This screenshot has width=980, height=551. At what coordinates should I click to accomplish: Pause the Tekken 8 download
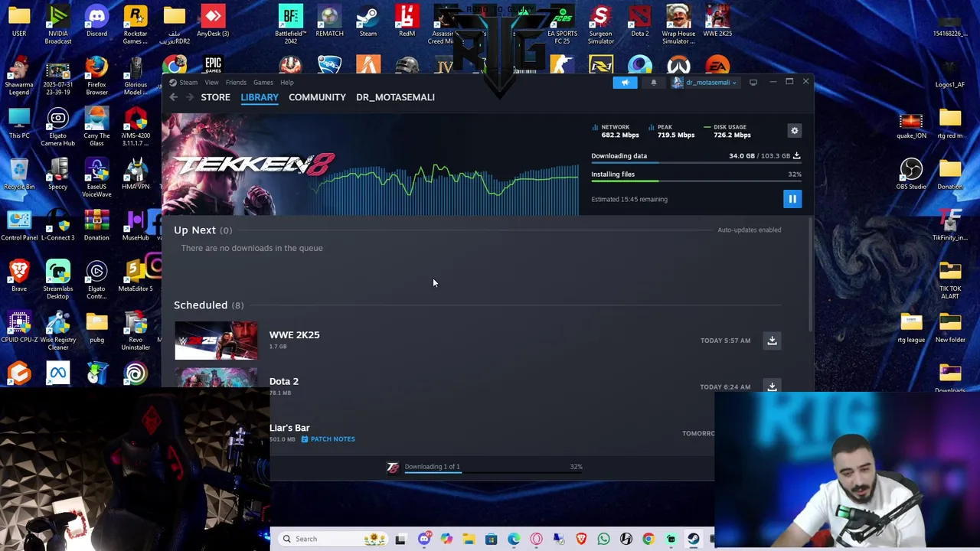[x=792, y=199]
